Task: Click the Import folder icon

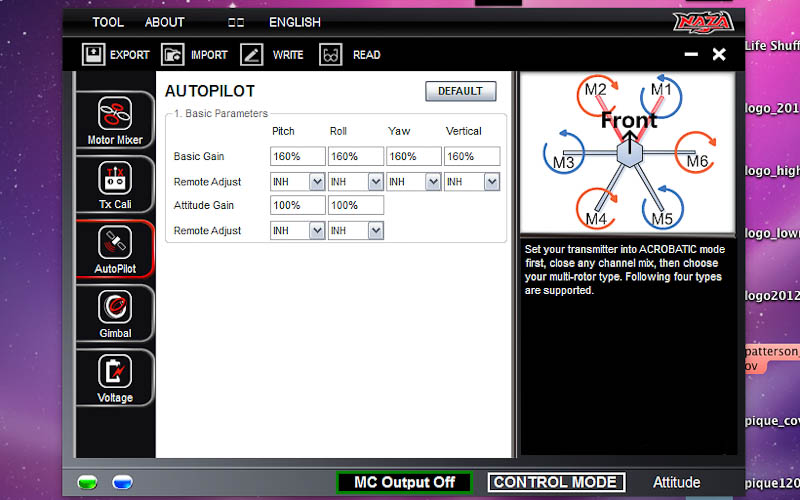Action: (x=172, y=55)
